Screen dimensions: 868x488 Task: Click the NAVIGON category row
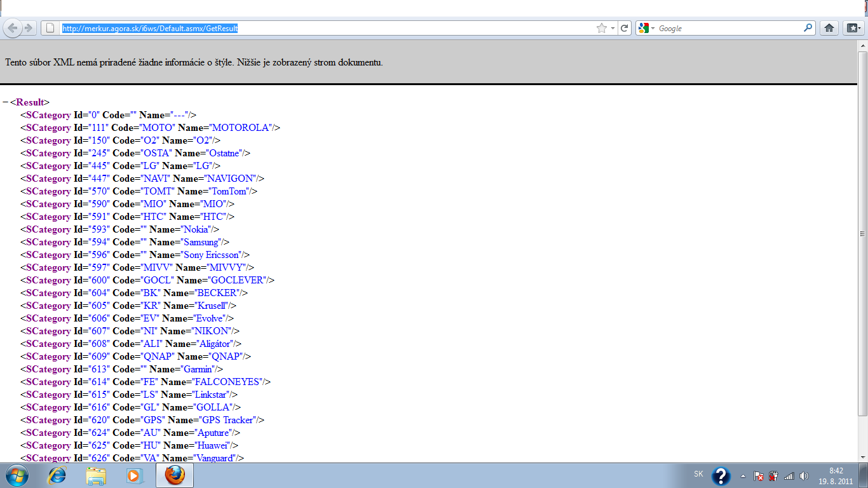coord(142,179)
